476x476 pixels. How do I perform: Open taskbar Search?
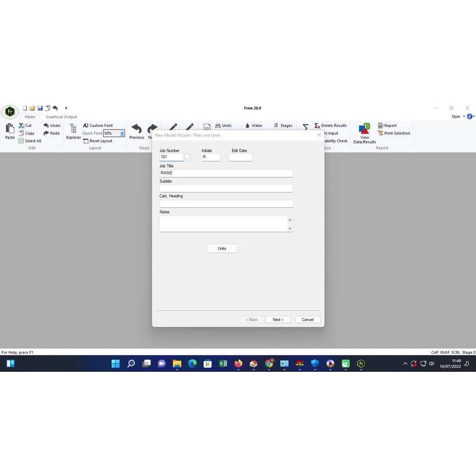pos(131,364)
